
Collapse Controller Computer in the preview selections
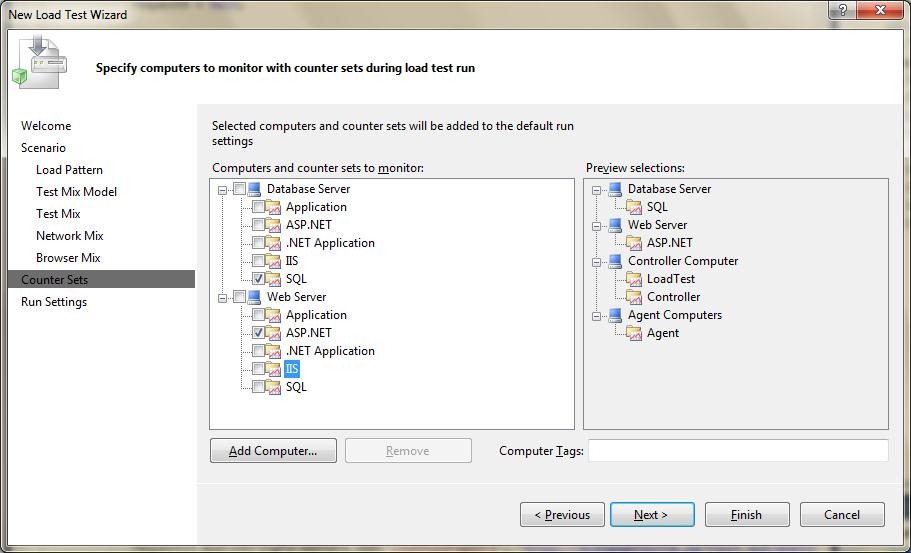point(597,262)
